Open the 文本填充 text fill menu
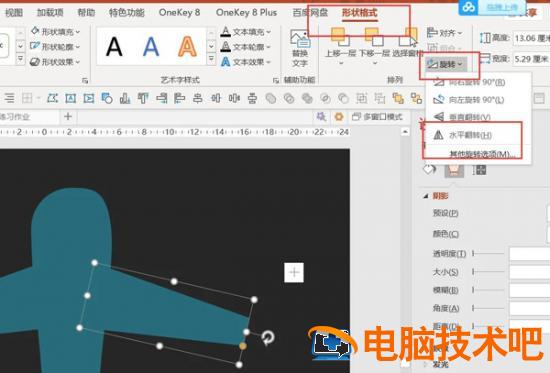550x373 pixels. pyautogui.click(x=246, y=32)
